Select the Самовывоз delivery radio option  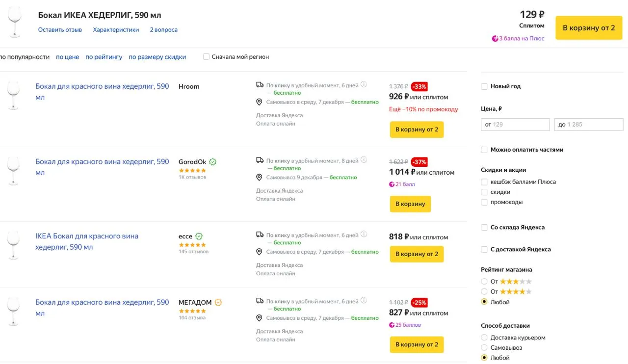(484, 348)
